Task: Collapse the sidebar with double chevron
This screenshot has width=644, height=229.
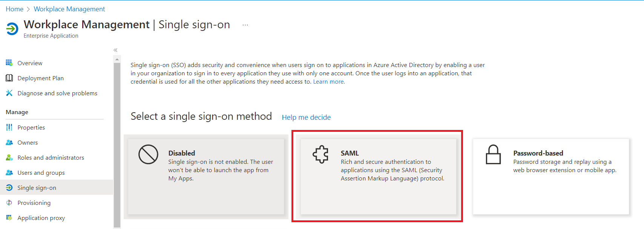Action: (x=115, y=50)
